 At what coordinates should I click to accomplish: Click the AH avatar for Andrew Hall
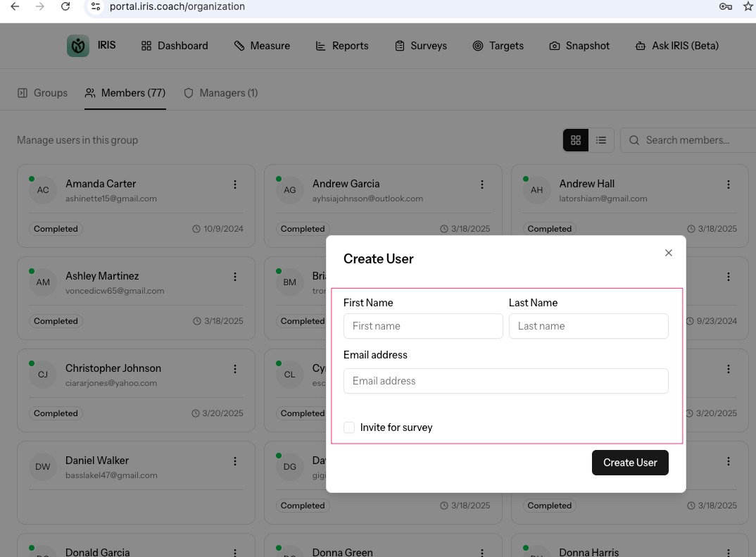pos(536,190)
